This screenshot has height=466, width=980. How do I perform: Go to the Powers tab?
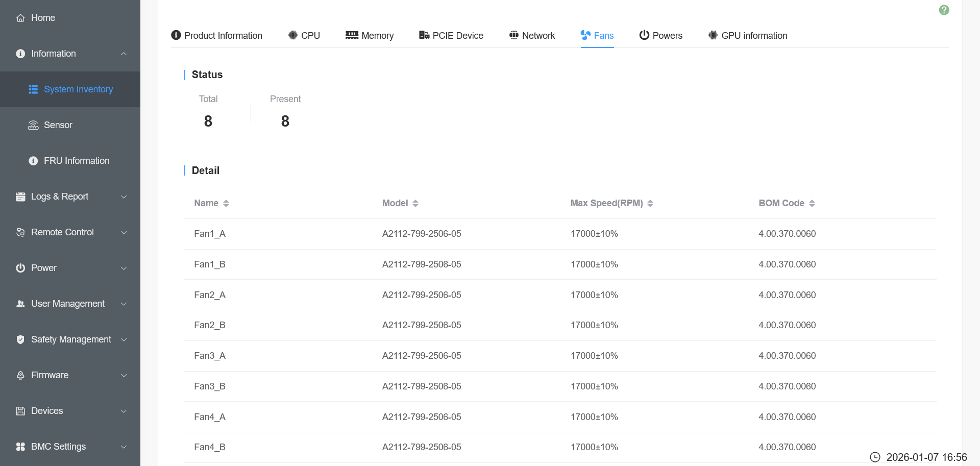pos(660,35)
